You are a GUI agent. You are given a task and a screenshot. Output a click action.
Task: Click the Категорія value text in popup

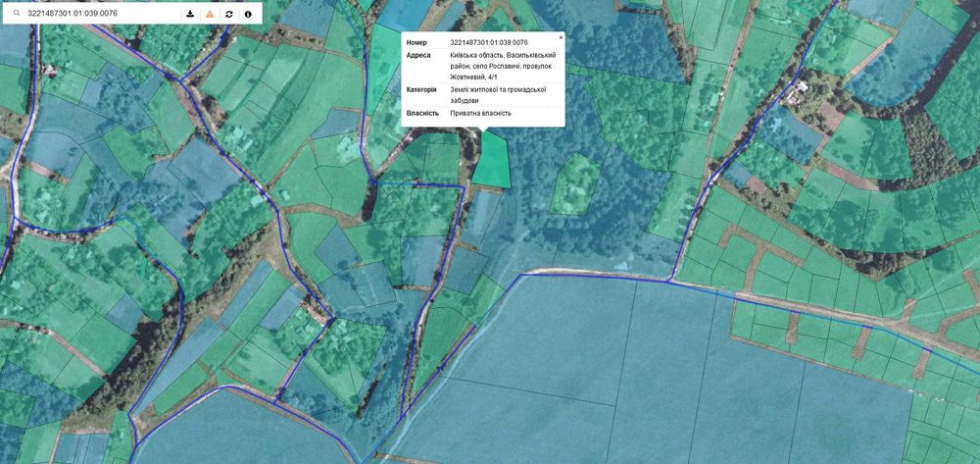499,94
